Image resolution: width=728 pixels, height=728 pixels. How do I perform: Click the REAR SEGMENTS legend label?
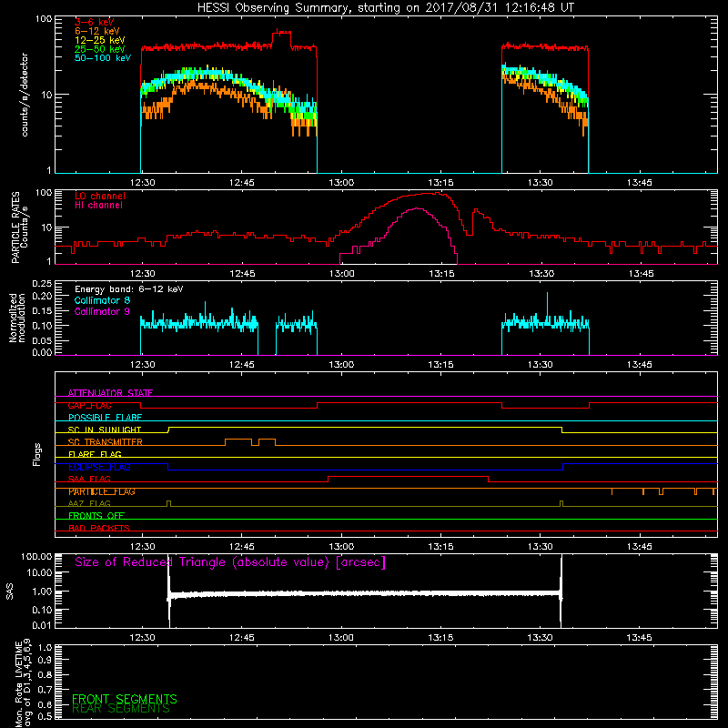121,709
